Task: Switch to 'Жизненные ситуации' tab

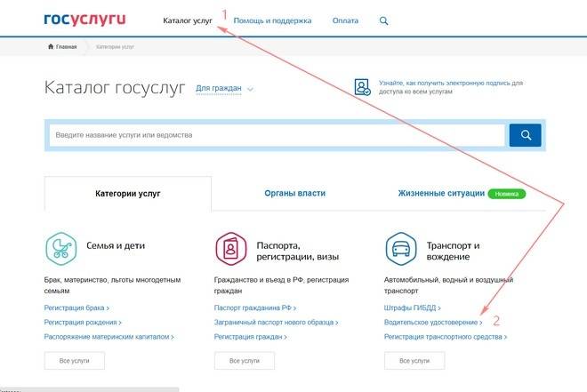Action: point(441,193)
